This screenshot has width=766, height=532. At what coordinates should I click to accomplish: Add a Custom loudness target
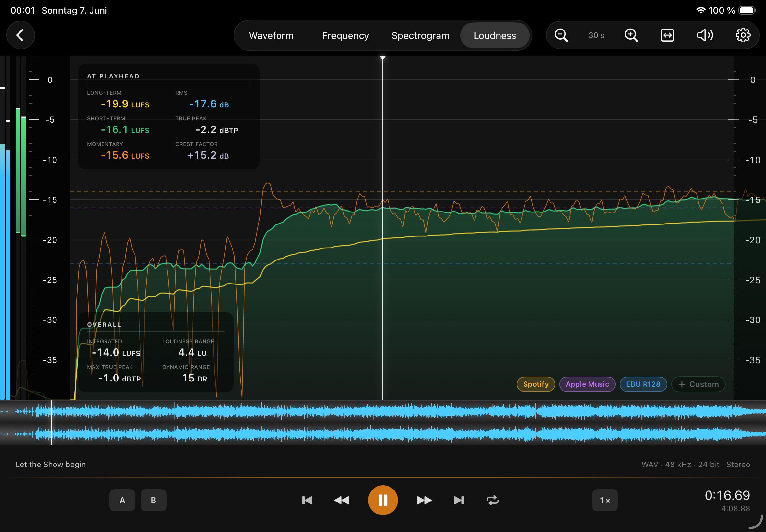click(698, 384)
